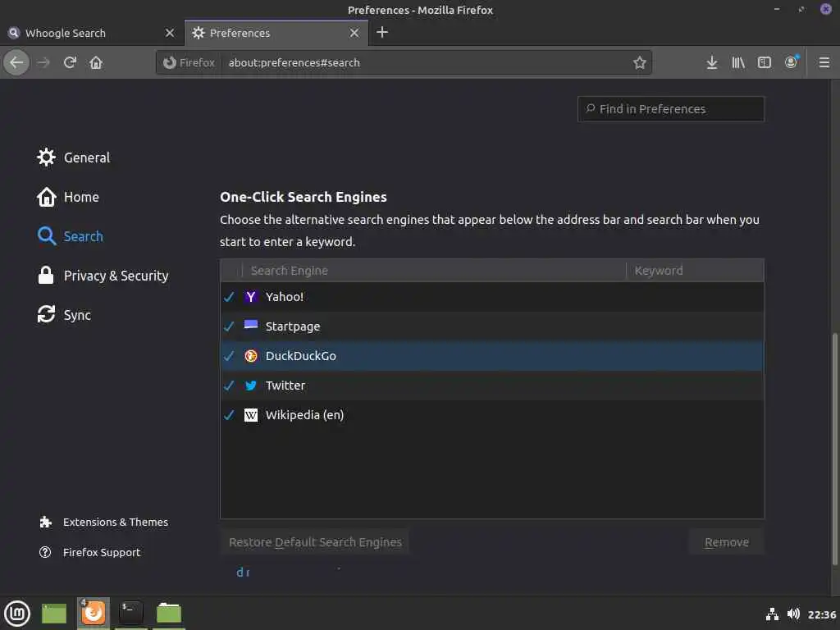
Task: Click the clock showing 22:36
Action: [821, 614]
